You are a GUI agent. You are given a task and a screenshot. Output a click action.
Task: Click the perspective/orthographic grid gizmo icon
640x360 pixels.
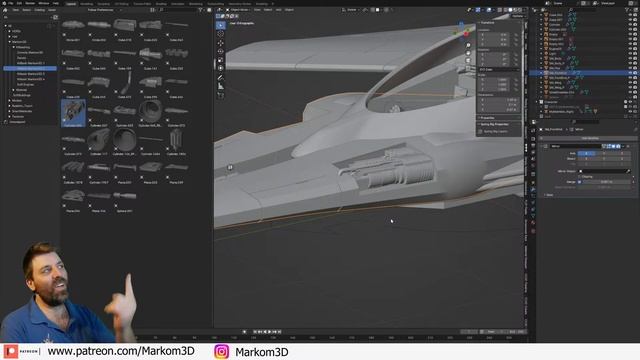click(x=468, y=68)
